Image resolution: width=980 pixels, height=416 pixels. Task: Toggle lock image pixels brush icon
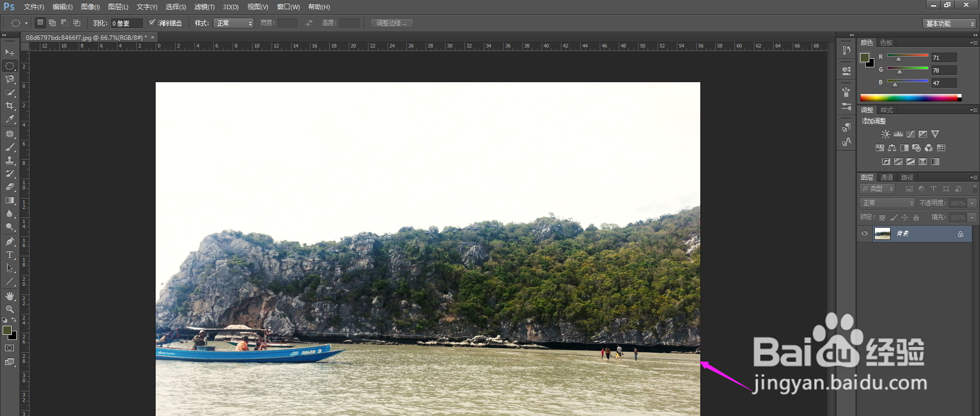(x=894, y=217)
